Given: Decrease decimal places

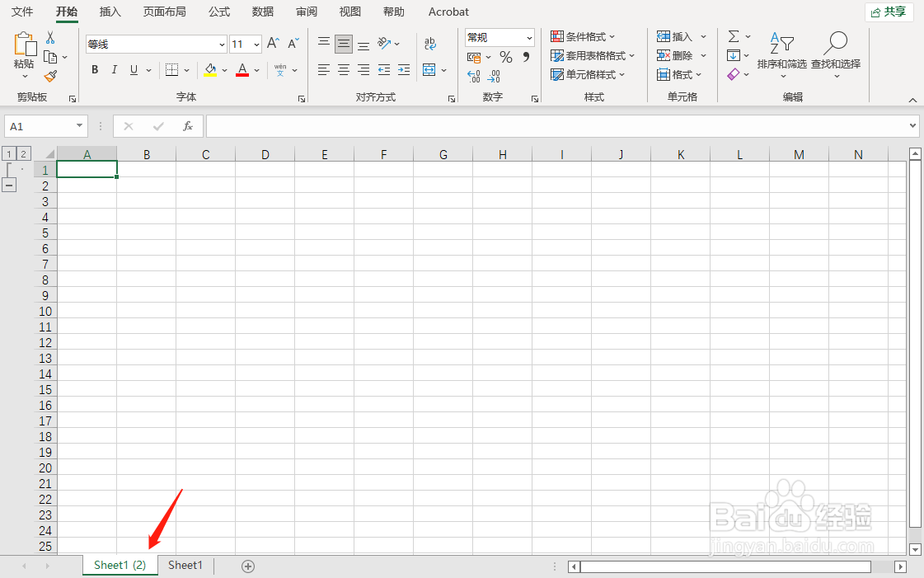Looking at the screenshot, I should point(494,76).
